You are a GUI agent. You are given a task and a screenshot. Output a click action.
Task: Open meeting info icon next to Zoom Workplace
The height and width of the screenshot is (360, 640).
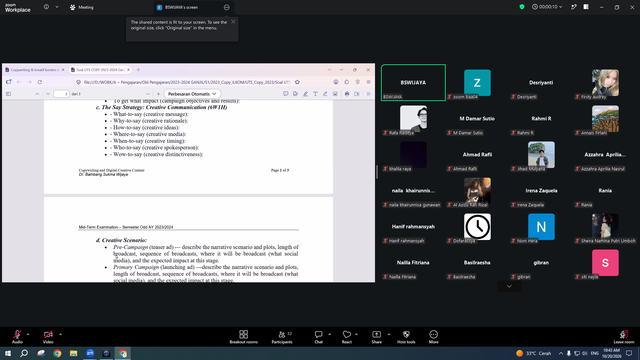46,7
